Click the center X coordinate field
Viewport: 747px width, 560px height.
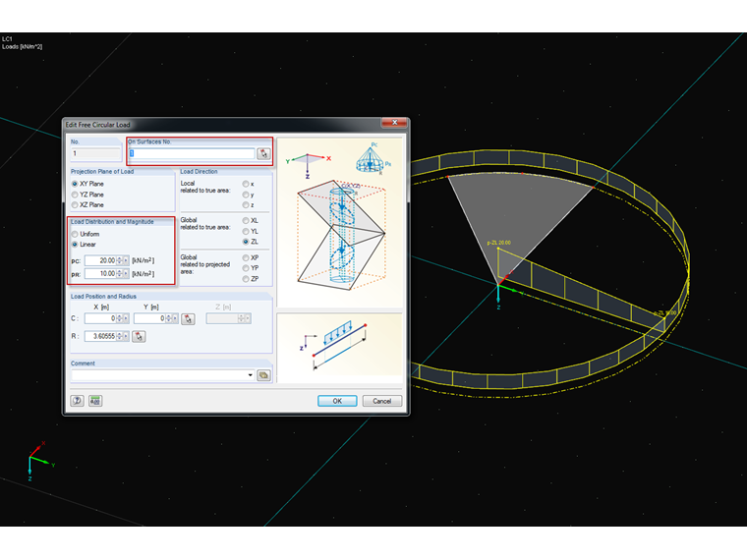tap(100, 318)
